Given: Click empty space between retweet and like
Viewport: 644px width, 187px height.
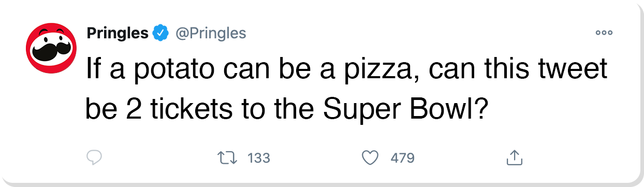Looking at the screenshot, I should pyautogui.click(x=316, y=158).
